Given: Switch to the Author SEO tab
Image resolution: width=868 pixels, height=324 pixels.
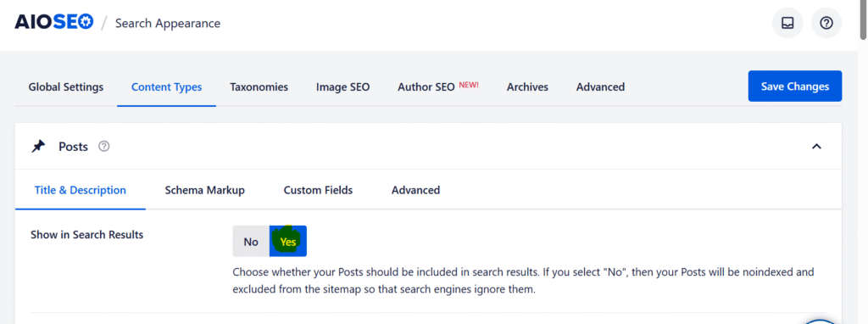Looking at the screenshot, I should [438, 87].
